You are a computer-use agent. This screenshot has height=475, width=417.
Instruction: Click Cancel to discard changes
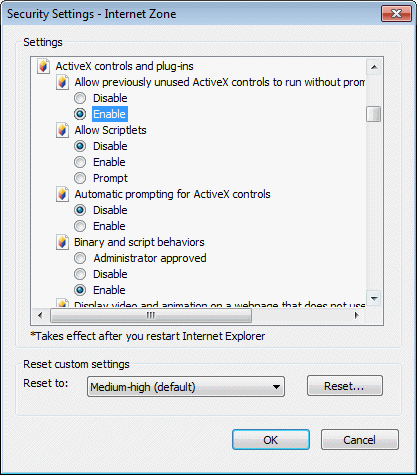(360, 440)
